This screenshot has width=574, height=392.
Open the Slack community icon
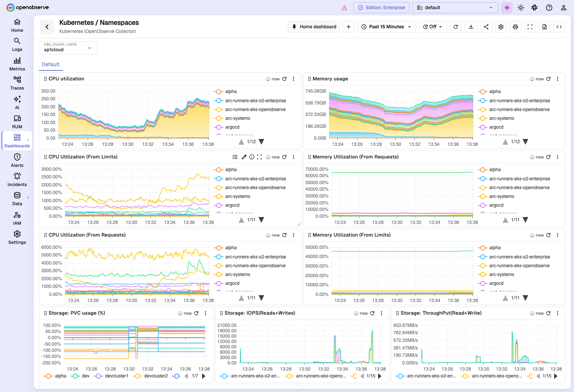click(535, 8)
